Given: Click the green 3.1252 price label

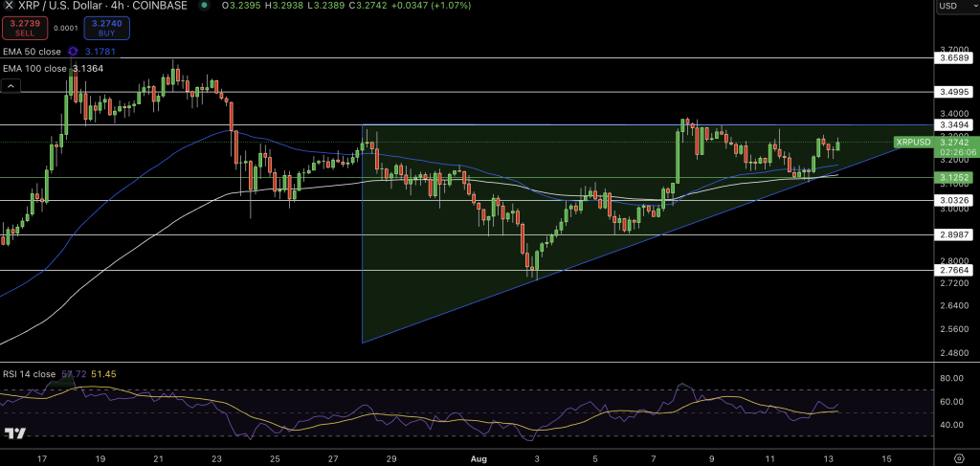Looking at the screenshot, I should point(953,177).
